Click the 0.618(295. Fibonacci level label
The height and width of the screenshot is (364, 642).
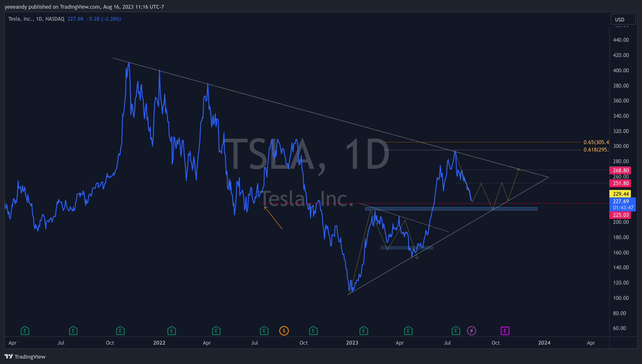tap(596, 150)
